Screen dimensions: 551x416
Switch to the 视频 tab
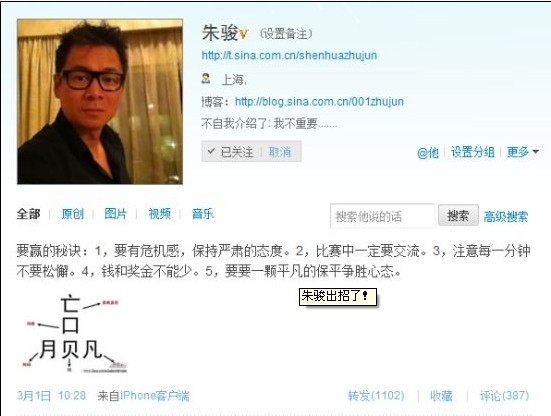click(x=160, y=214)
